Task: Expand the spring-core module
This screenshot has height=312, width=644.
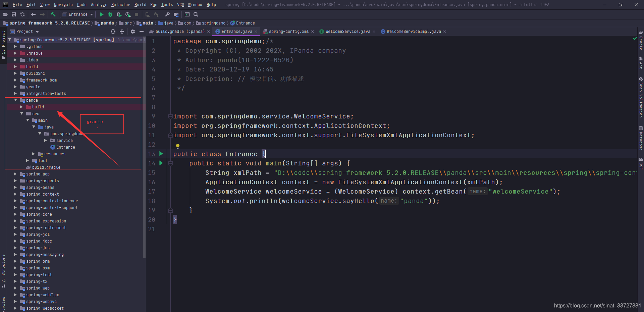Action: coord(15,214)
